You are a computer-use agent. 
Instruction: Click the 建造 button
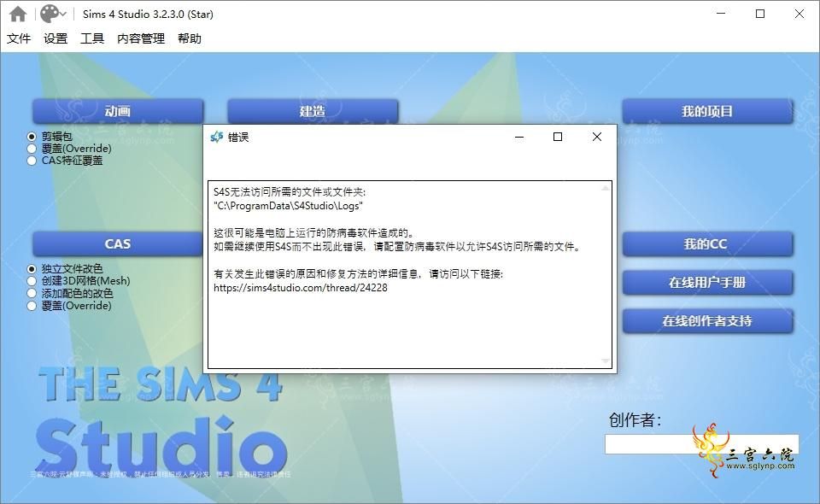pos(313,111)
